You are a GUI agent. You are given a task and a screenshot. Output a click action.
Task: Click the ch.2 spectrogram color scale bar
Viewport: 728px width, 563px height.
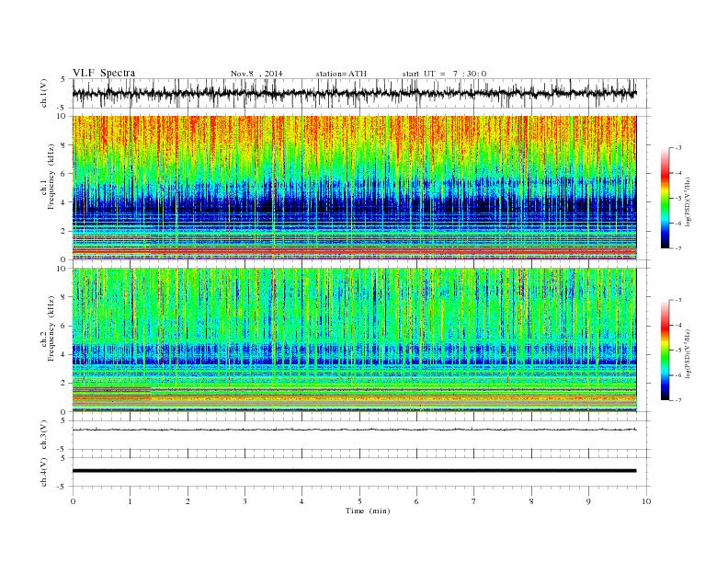point(665,350)
